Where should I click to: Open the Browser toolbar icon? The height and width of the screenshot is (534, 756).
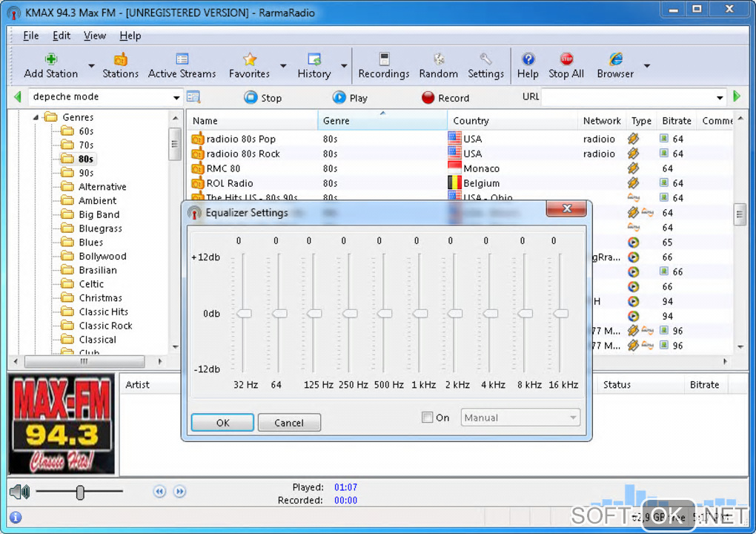(x=616, y=59)
